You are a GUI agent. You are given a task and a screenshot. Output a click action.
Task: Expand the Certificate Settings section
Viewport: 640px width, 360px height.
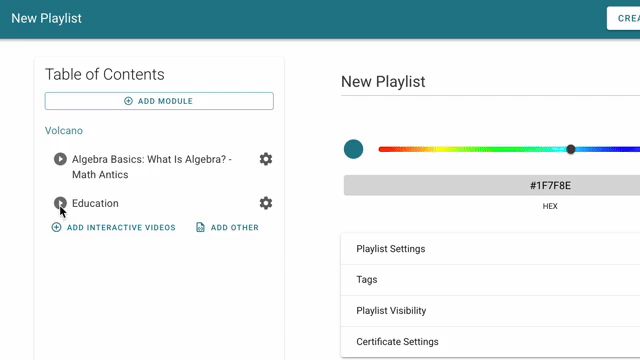pos(490,342)
